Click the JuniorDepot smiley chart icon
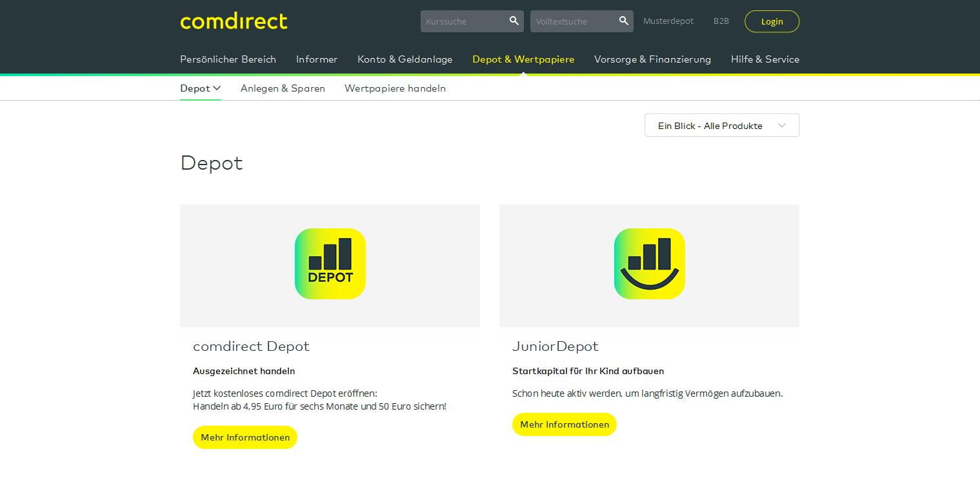 (650, 264)
